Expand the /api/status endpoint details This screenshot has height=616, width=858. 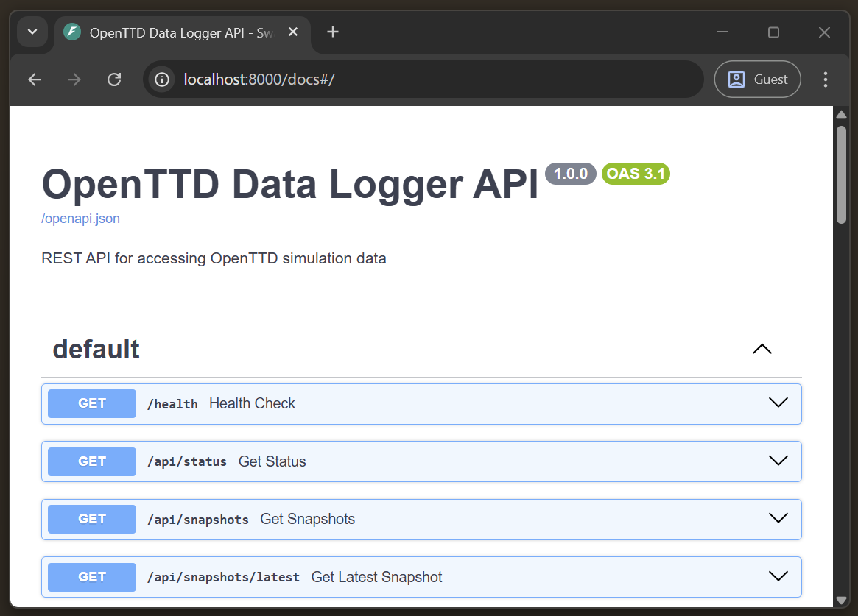[x=778, y=461]
